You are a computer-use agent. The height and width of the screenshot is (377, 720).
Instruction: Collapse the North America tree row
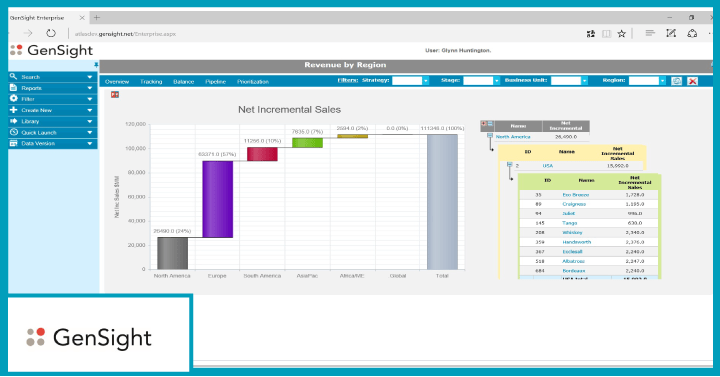click(490, 136)
